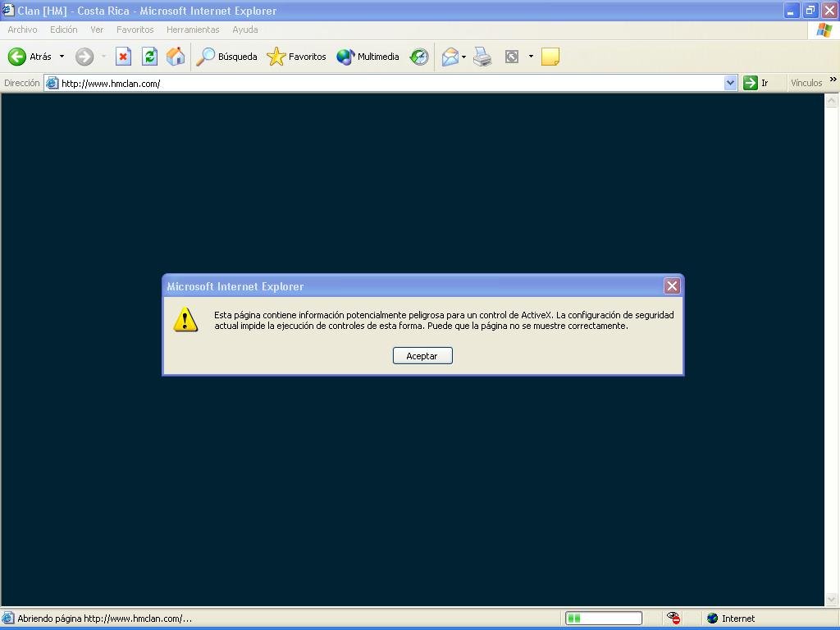
Task: Click the grey edit icon in toolbar
Action: 512,57
